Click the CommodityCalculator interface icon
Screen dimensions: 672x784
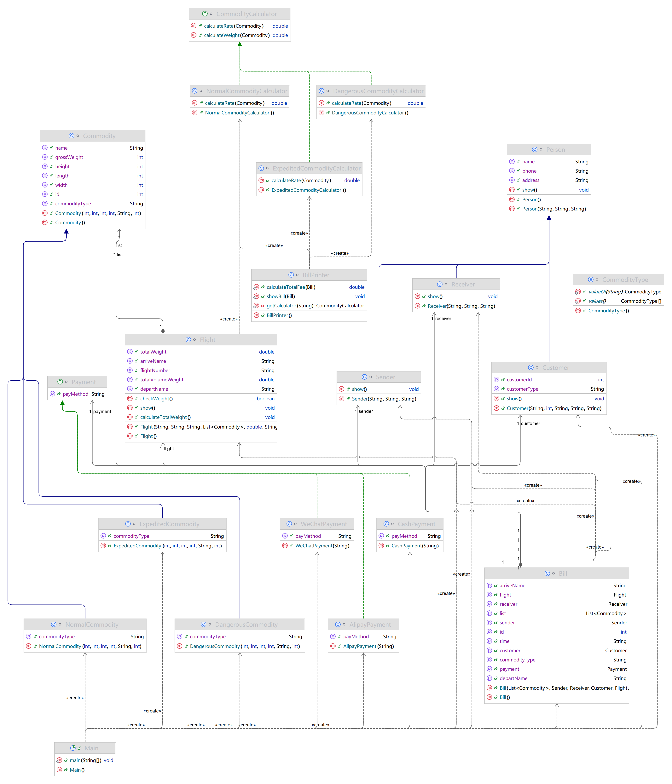[205, 14]
